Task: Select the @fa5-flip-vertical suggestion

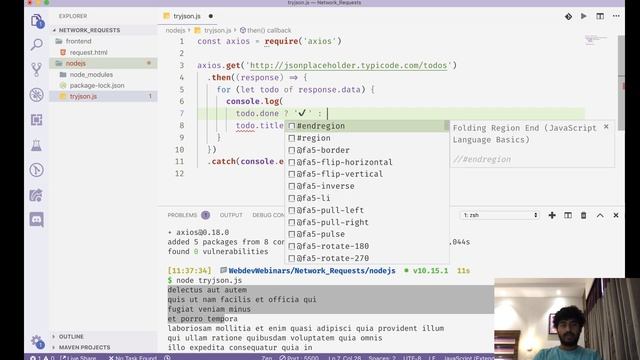Action: coord(367,174)
